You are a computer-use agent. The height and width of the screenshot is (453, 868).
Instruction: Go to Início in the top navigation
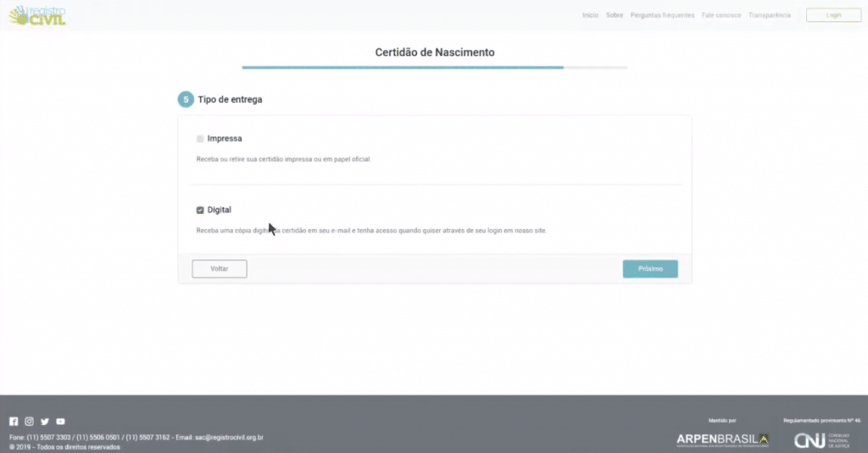[590, 15]
